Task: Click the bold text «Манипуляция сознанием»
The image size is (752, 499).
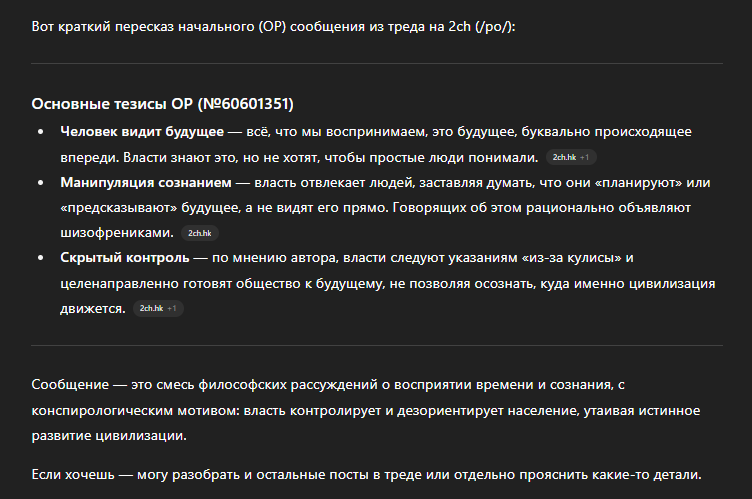Action: (x=142, y=182)
